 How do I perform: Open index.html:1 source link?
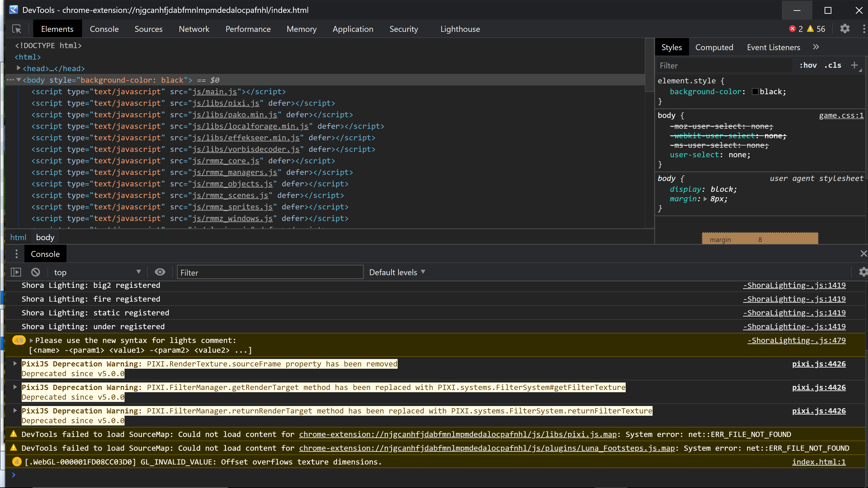[x=819, y=462]
